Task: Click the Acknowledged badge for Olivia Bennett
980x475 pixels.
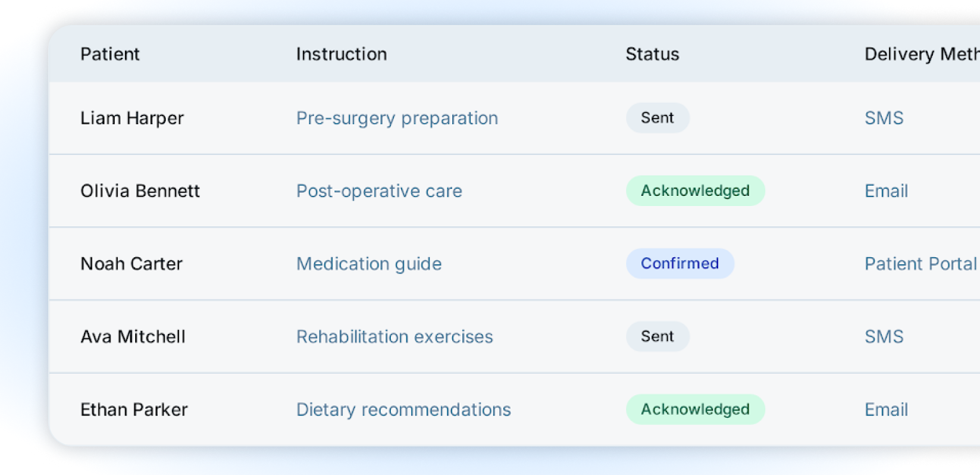Action: [x=694, y=191]
